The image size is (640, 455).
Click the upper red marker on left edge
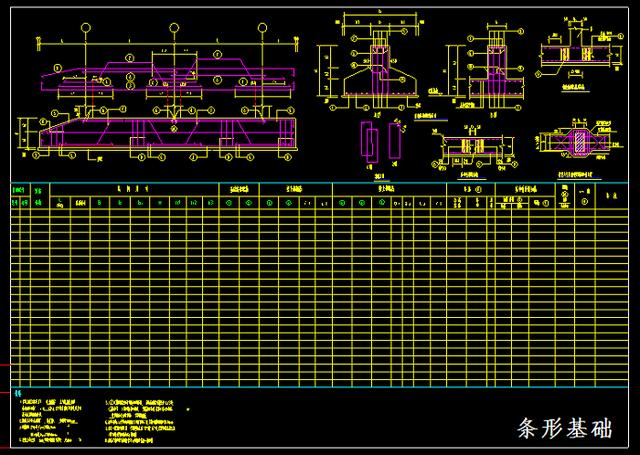(x=5, y=365)
